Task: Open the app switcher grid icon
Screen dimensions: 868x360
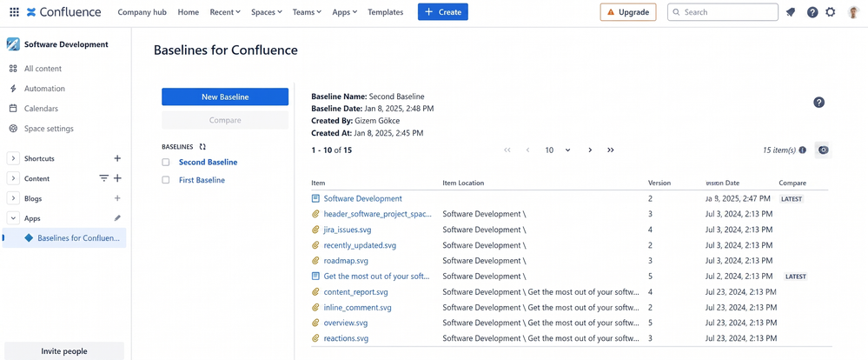Action: (x=15, y=11)
